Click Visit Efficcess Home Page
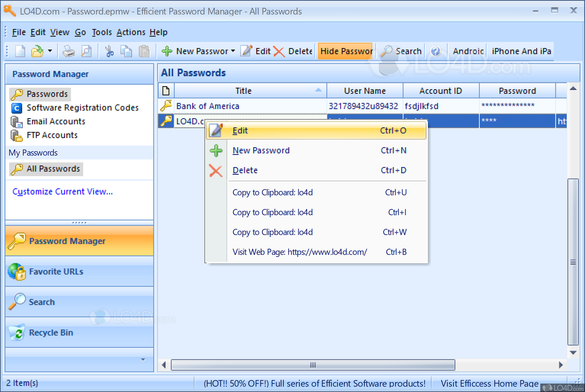This screenshot has width=585, height=392. coord(489,383)
